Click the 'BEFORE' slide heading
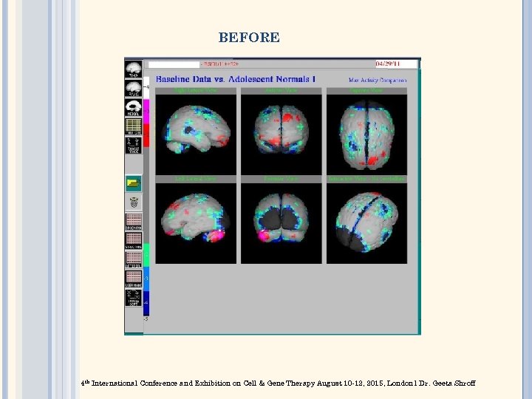 pos(249,38)
